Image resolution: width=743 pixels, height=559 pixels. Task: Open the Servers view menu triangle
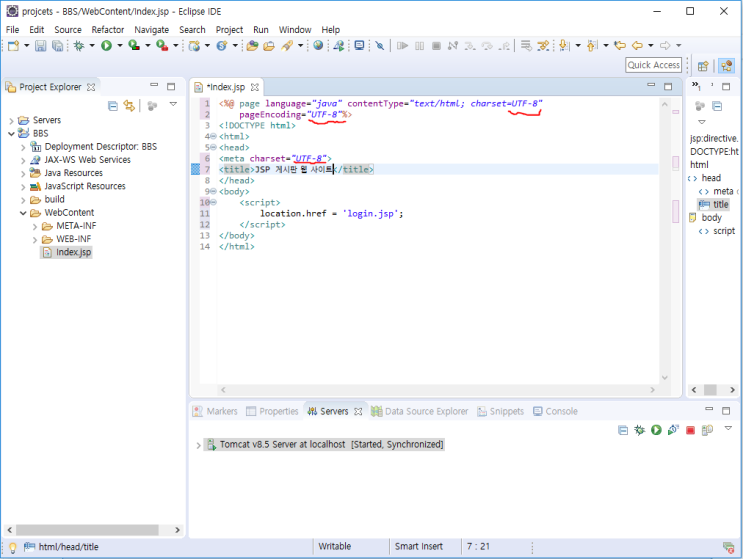(x=728, y=428)
